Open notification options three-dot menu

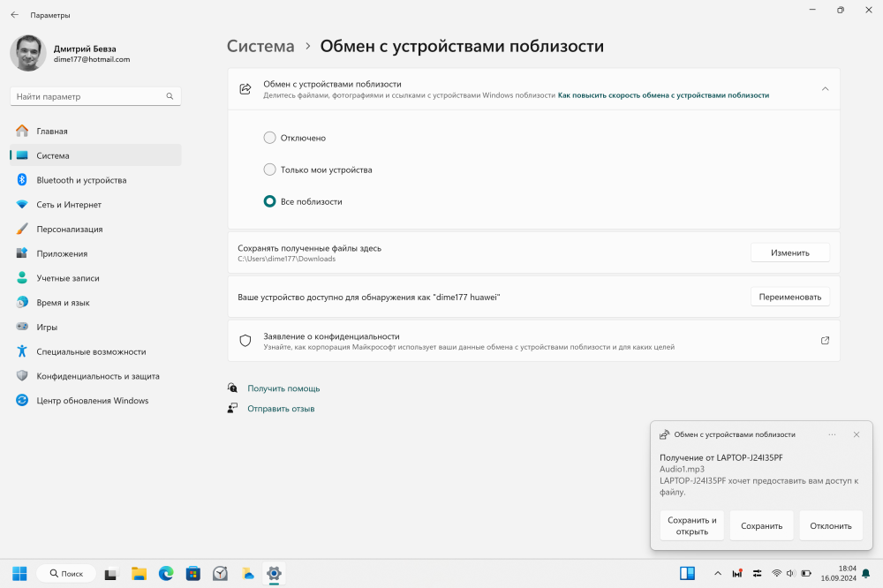(x=833, y=434)
